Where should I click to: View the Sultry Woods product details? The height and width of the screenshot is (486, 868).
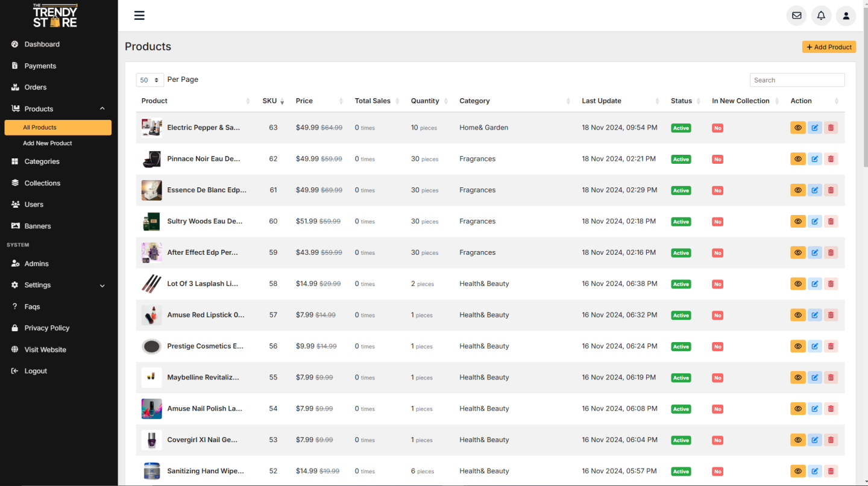pos(797,222)
